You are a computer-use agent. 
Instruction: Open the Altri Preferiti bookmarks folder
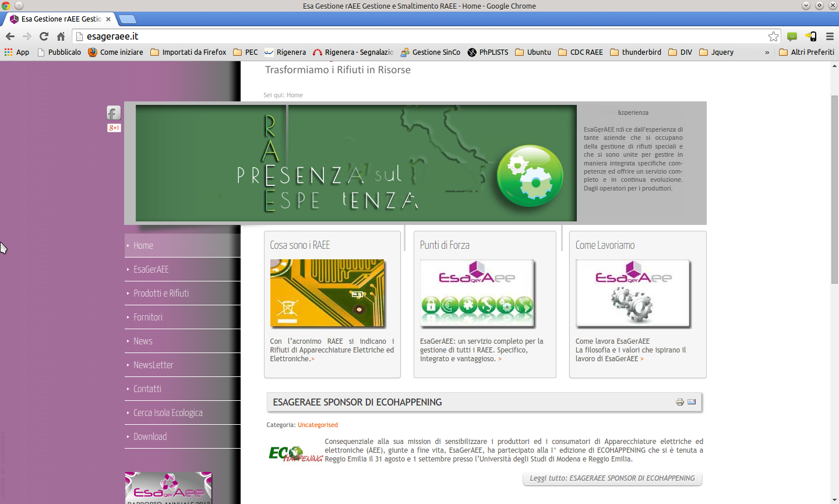coord(806,52)
